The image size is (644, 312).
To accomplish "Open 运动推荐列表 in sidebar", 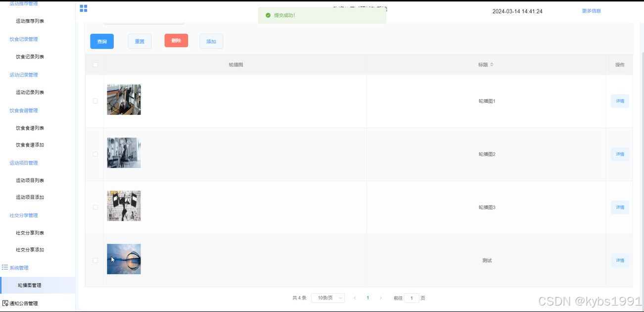I will 30,21.
